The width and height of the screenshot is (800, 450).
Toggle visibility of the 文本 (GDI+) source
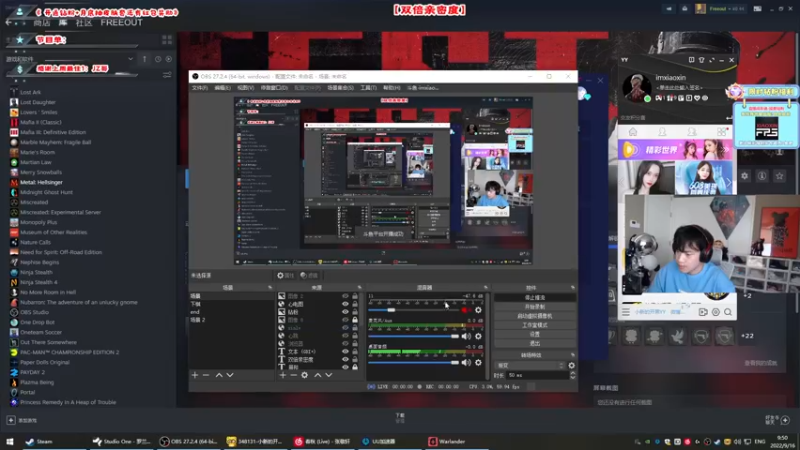coord(345,352)
